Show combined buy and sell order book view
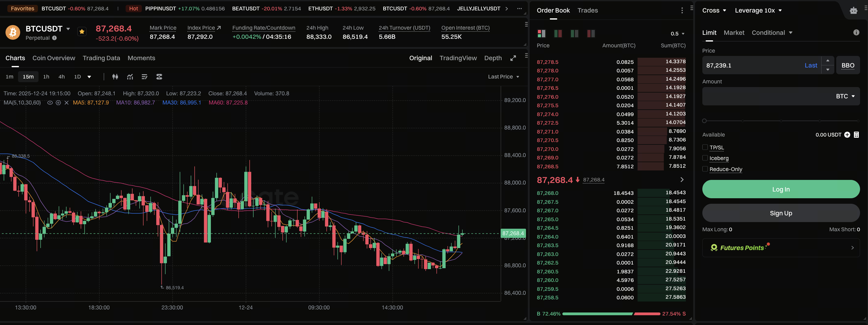Screen dimensions: 868x325 [542, 33]
